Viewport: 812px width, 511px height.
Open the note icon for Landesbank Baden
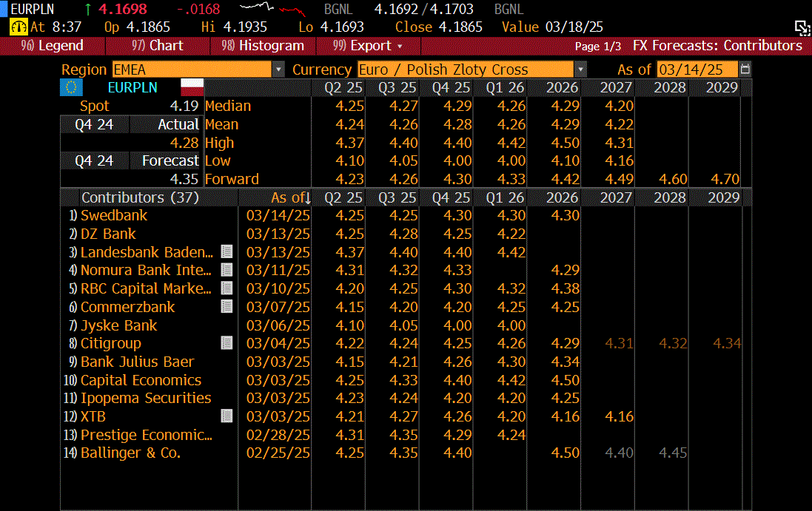pyautogui.click(x=227, y=252)
